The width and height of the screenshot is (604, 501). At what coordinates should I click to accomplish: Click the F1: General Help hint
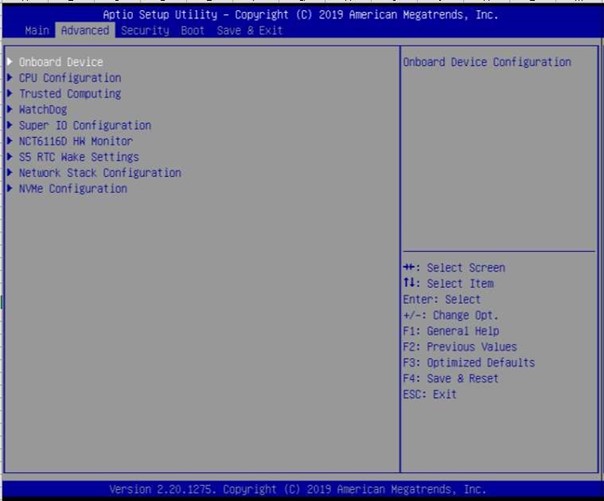click(450, 331)
